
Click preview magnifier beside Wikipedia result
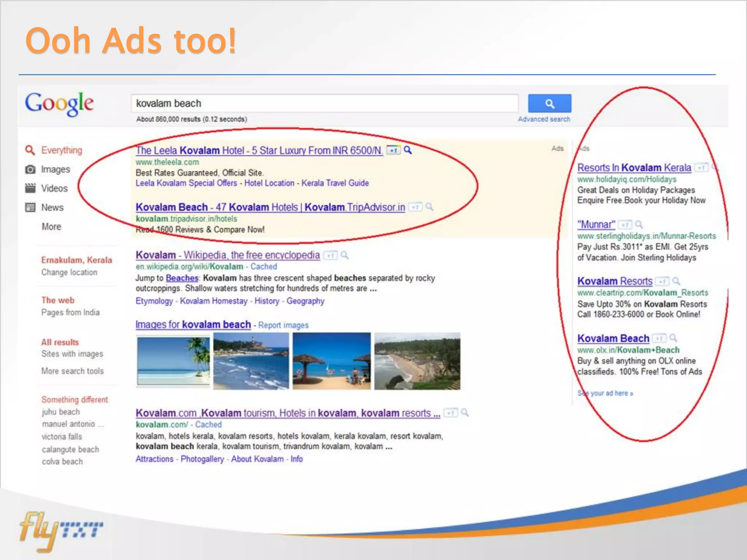point(345,255)
